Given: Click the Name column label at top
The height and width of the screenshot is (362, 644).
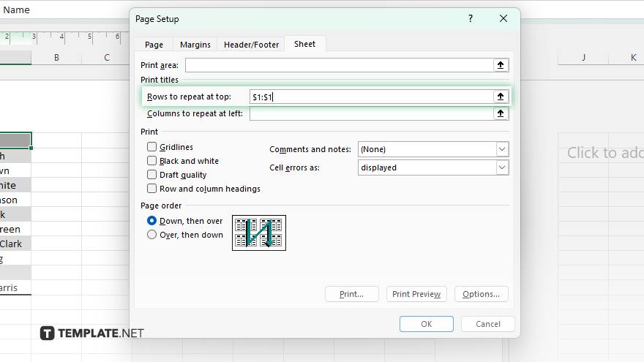Looking at the screenshot, I should pos(16,10).
